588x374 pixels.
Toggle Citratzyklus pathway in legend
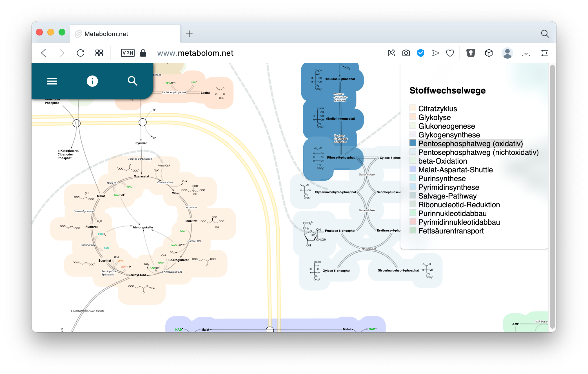pyautogui.click(x=437, y=109)
